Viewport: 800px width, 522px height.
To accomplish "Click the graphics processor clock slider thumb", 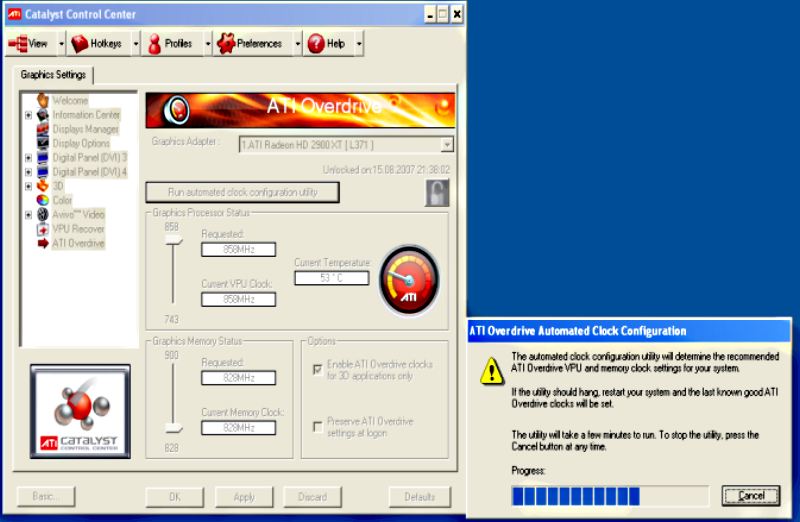I will (173, 240).
